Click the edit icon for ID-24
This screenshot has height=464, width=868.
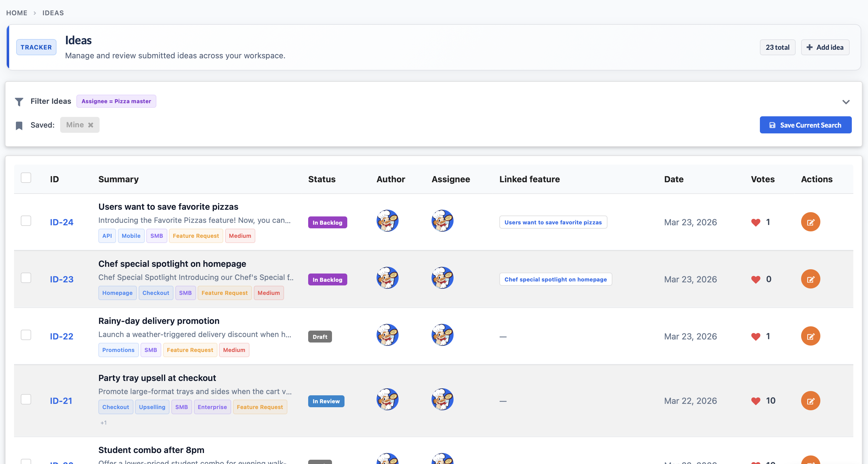coord(810,222)
